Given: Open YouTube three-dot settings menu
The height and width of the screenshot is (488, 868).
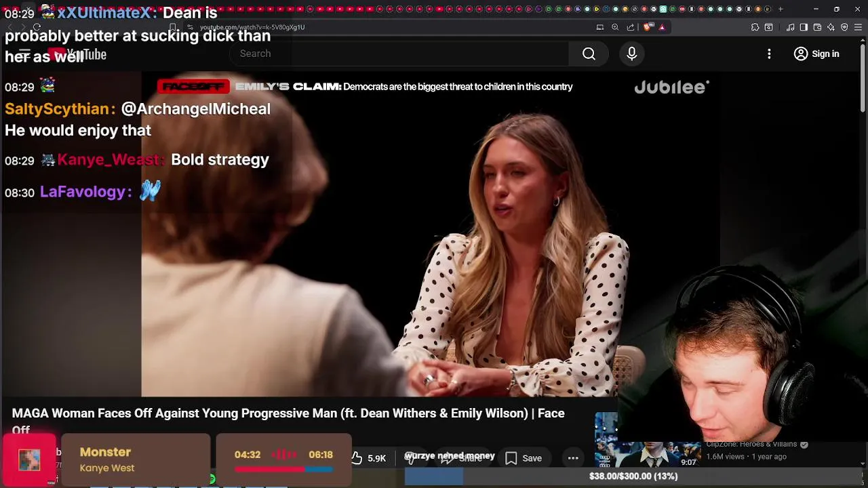Looking at the screenshot, I should pos(769,54).
